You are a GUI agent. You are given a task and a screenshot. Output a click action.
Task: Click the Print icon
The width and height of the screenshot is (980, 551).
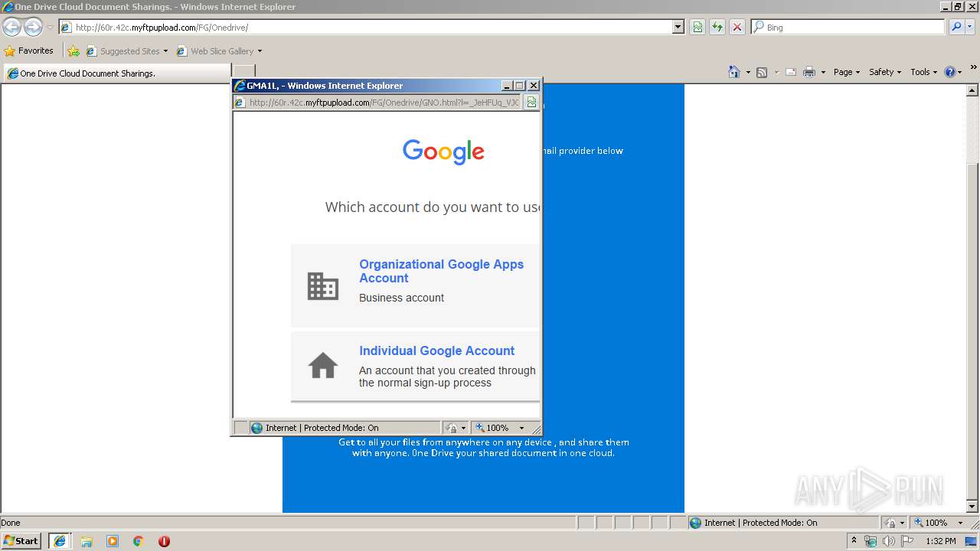coord(808,72)
